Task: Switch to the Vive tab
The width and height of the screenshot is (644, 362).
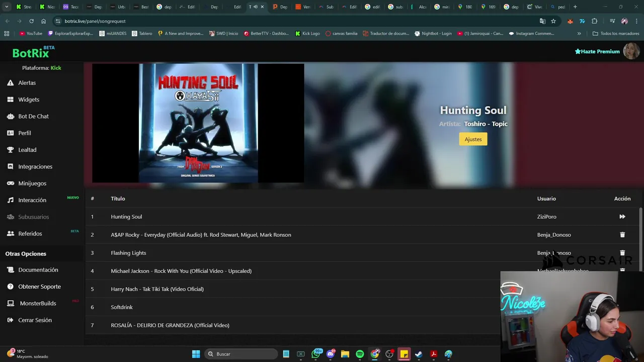Action: 534,7
